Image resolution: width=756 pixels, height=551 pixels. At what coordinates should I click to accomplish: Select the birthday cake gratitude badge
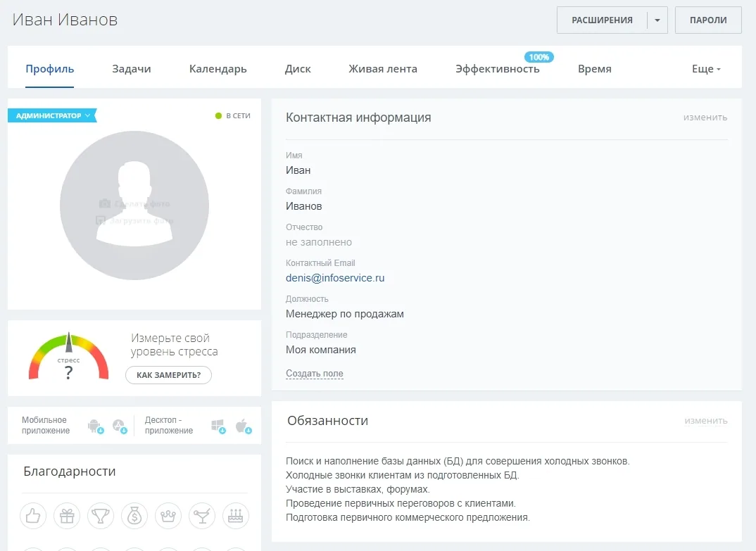point(236,516)
